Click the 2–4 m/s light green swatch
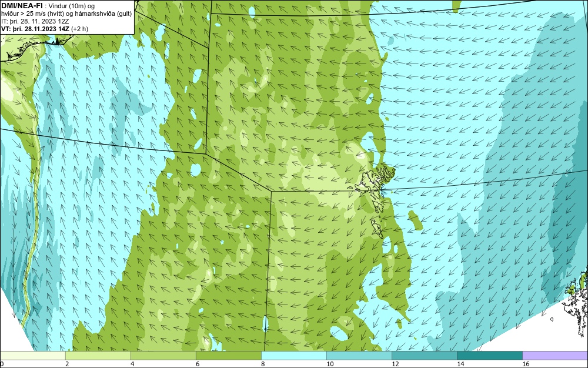 click(x=98, y=356)
